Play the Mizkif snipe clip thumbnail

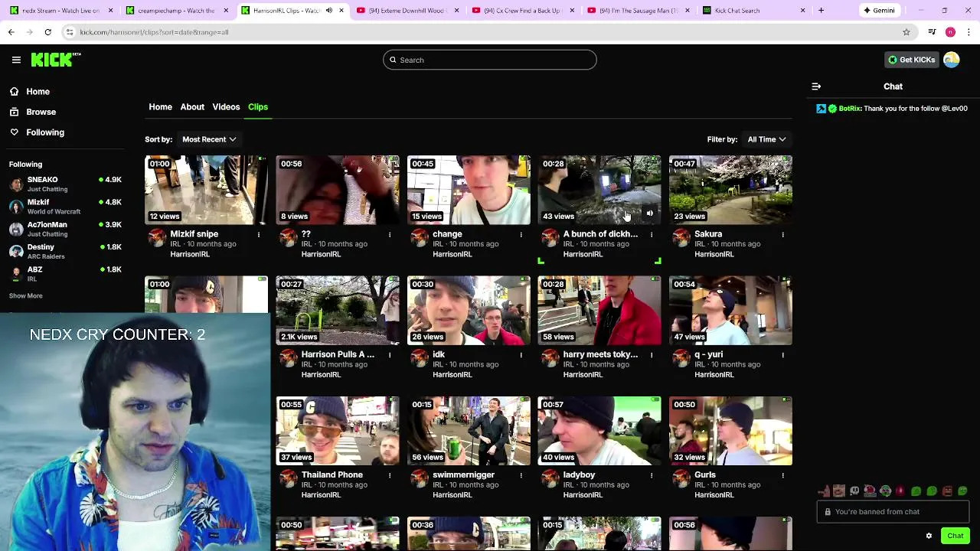pos(206,190)
